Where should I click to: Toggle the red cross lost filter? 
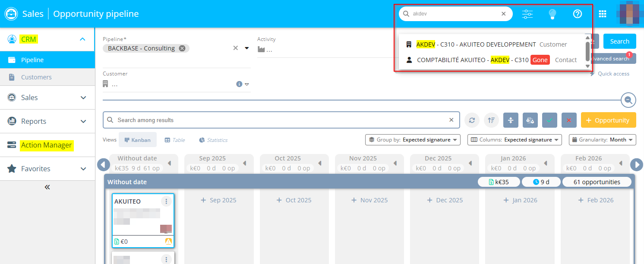coord(569,120)
